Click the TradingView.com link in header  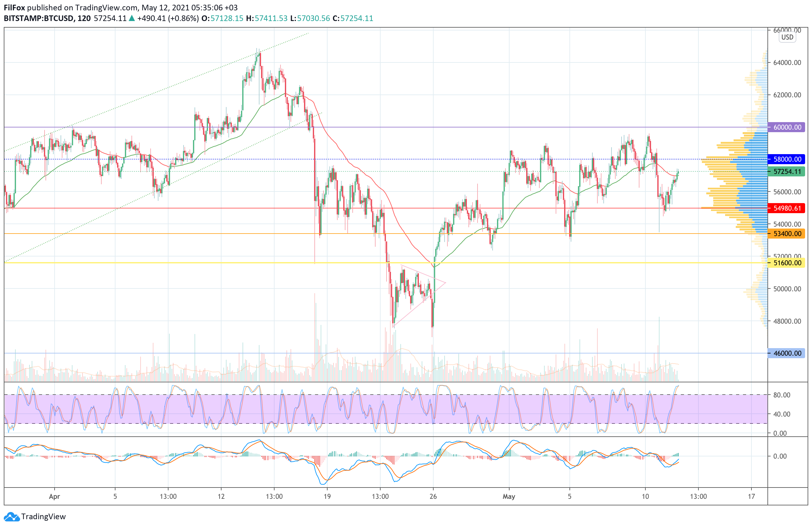tap(106, 8)
